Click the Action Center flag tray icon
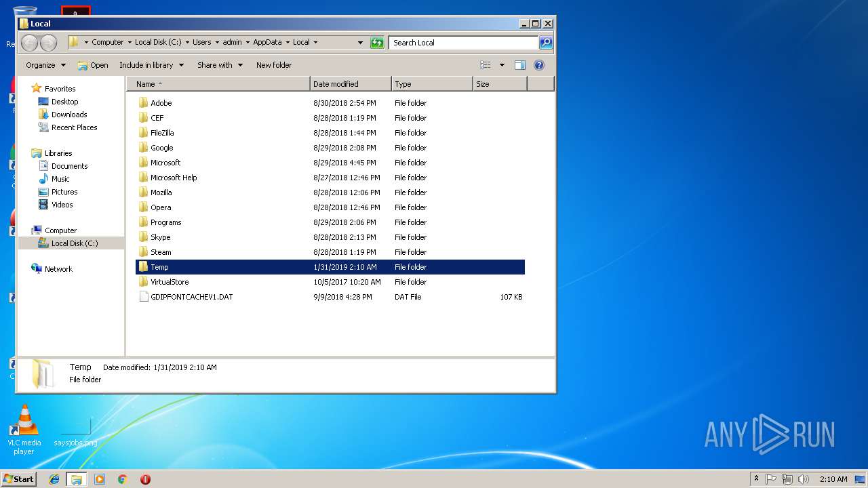 771,479
